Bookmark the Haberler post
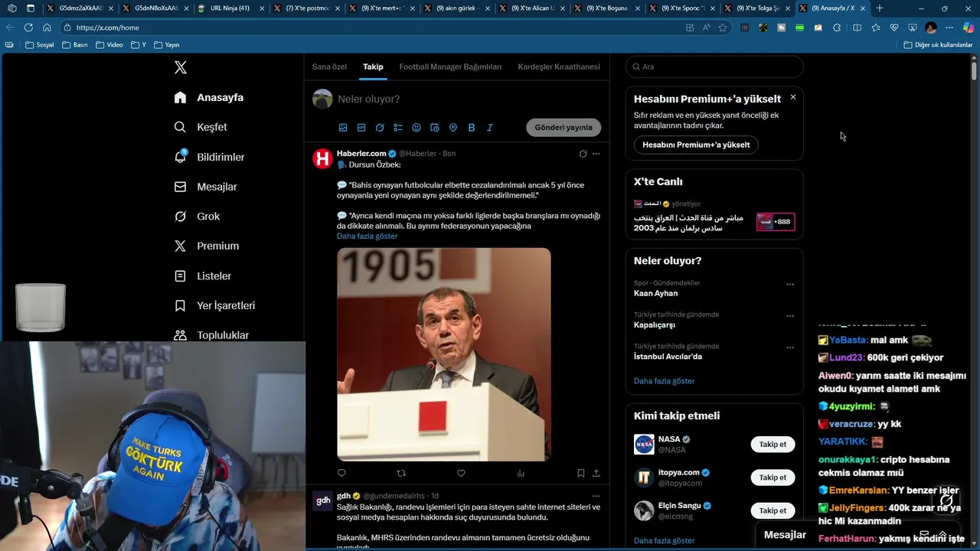This screenshot has width=980, height=551. point(581,473)
